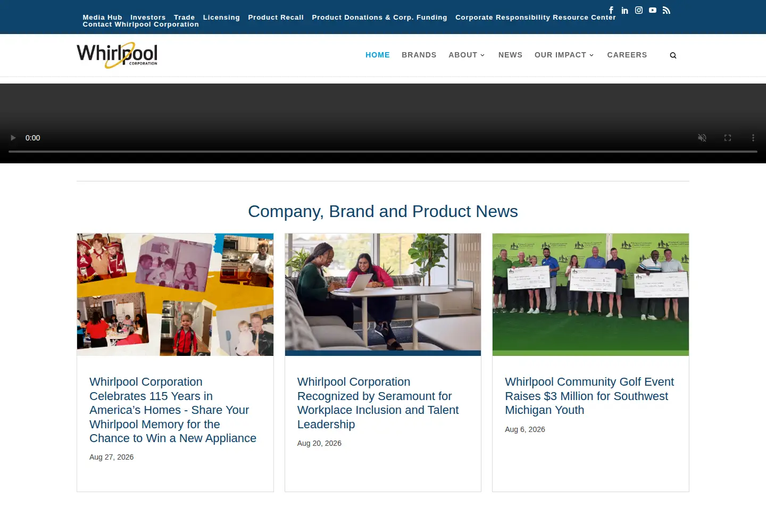Open the Investors link
The image size is (766, 532).
click(148, 18)
